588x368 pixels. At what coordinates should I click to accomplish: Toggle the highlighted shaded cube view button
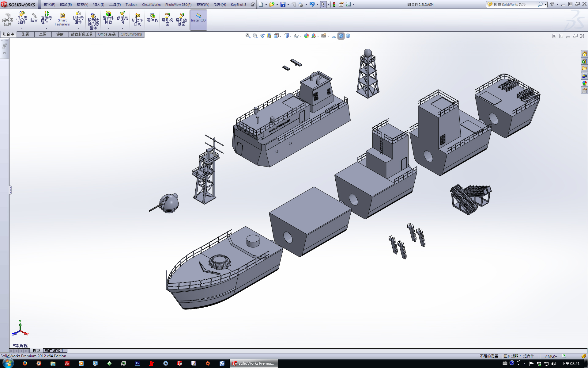(341, 36)
